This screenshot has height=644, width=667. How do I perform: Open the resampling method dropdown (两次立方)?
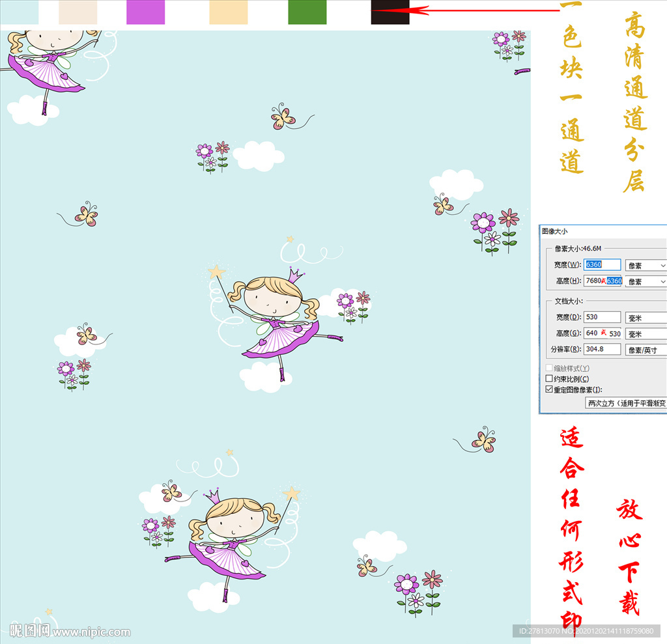(626, 403)
